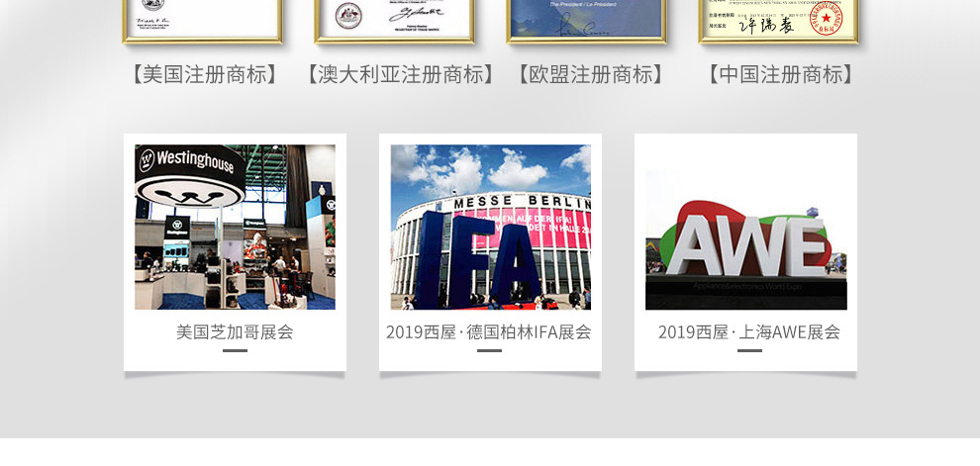
Task: Select the 【澳大利亚注册商标】 label
Action: (401, 75)
